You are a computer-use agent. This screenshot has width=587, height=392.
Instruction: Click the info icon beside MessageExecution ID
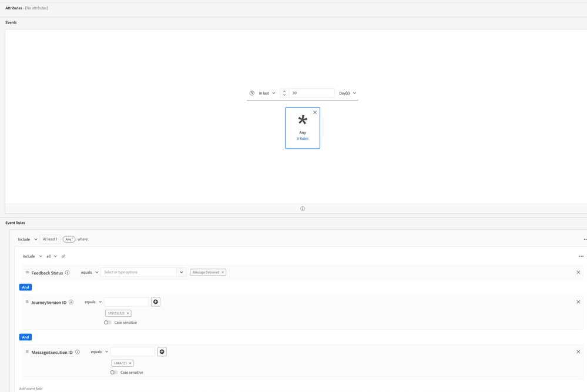point(77,351)
